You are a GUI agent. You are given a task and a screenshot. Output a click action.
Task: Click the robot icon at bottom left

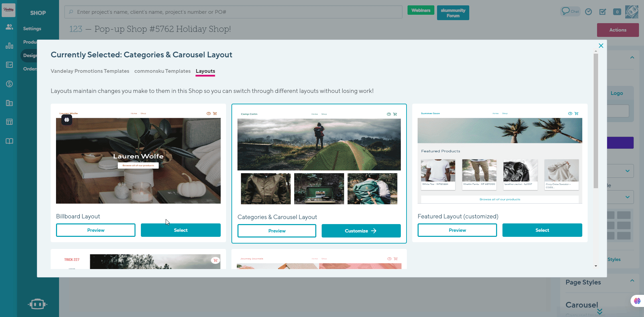point(38,304)
